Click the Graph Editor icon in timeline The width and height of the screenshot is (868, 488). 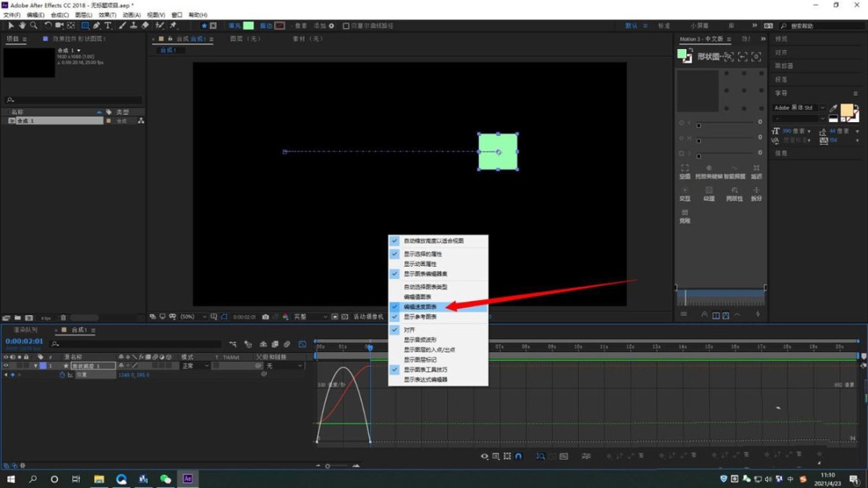[x=302, y=344]
